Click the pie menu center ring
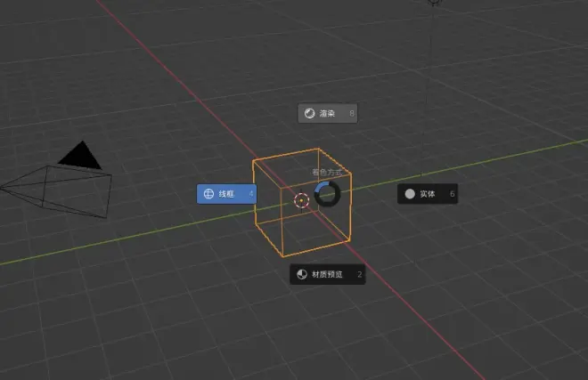 327,194
